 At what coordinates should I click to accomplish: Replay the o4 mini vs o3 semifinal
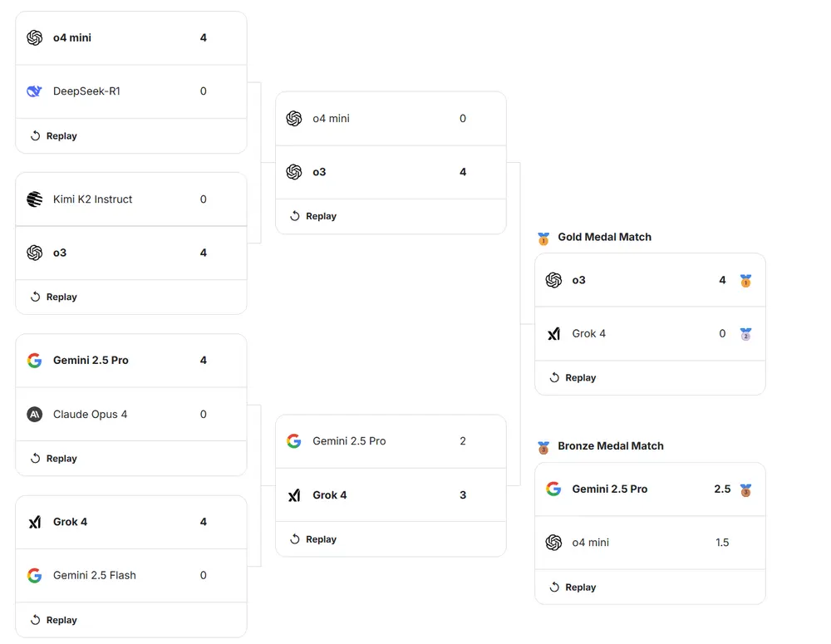(313, 216)
